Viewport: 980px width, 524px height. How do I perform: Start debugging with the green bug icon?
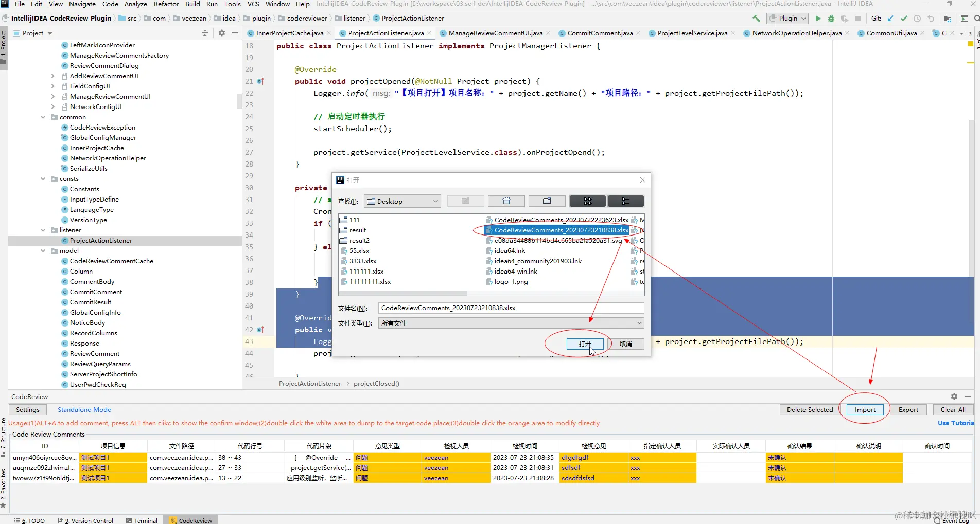click(x=831, y=19)
